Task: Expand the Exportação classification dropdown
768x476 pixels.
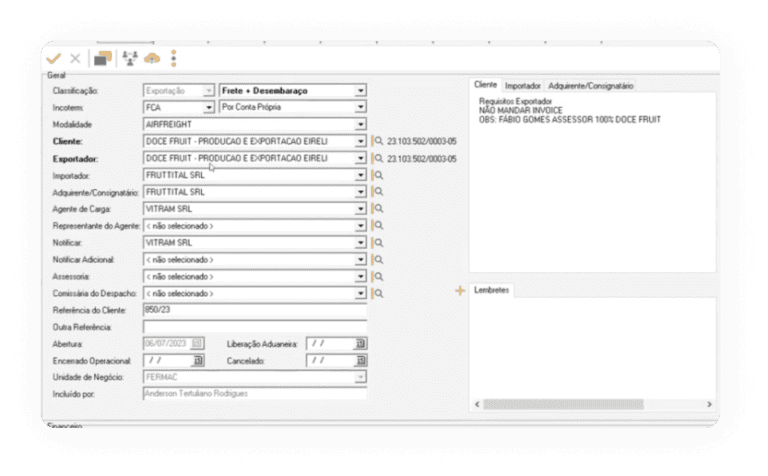Action: click(209, 91)
